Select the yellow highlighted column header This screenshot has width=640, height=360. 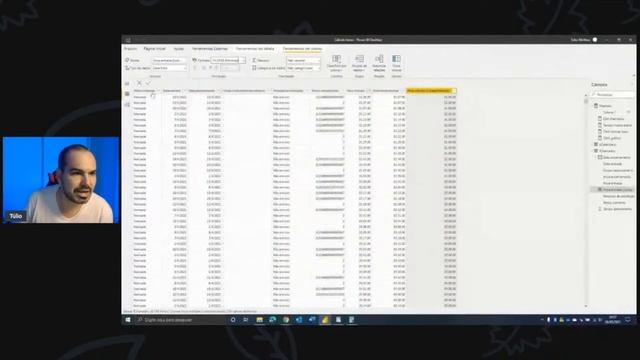point(431,91)
